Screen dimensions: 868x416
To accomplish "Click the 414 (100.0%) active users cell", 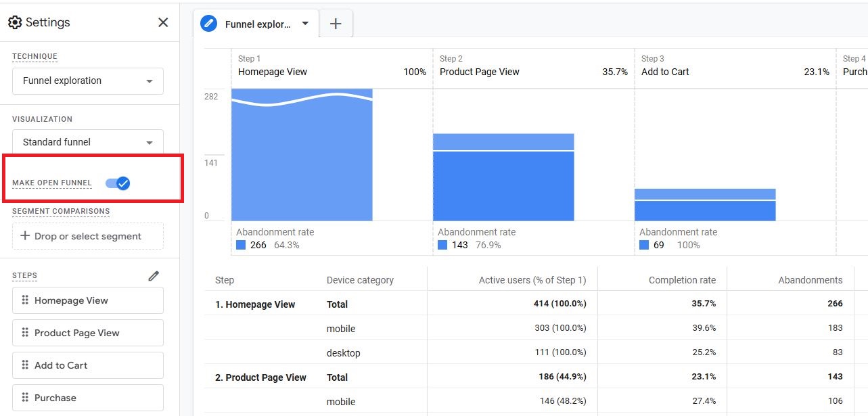I will (560, 304).
